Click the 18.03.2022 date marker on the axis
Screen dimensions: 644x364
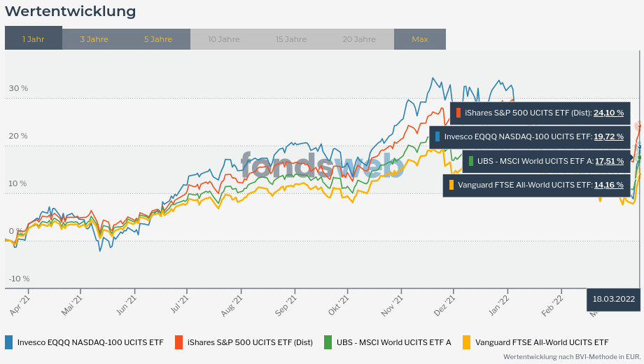613,299
